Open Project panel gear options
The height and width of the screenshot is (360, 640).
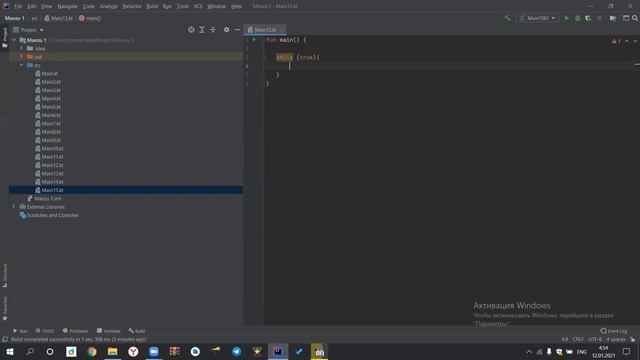pos(227,30)
